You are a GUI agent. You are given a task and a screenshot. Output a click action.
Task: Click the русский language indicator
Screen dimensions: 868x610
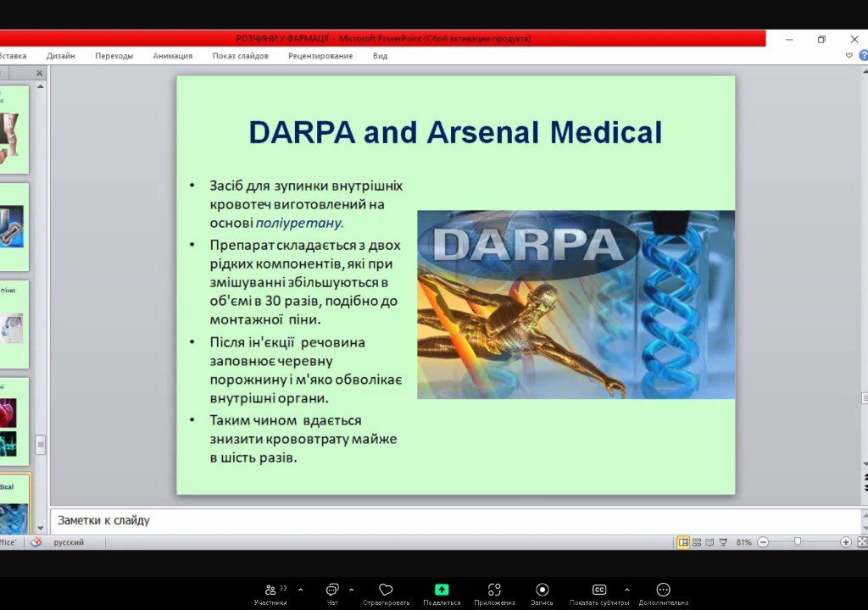[x=69, y=542]
